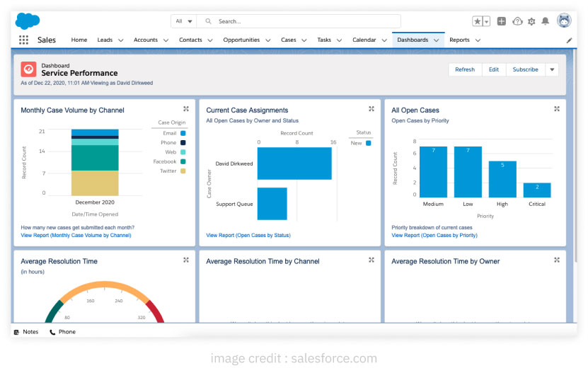Image resolution: width=588 pixels, height=368 pixels.
Task: Click the David Dirkweed bar in chart
Action: [x=294, y=163]
